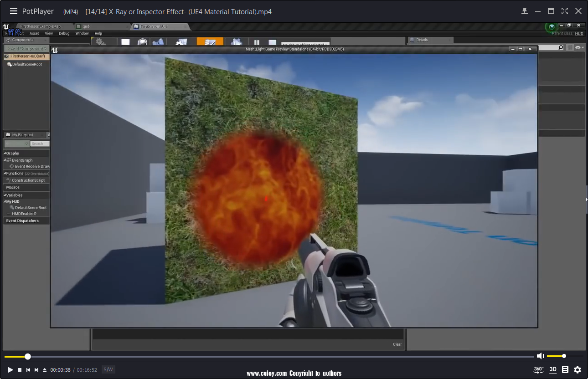Open the Debug menu
Screen dimensions: 588x379
click(x=64, y=33)
